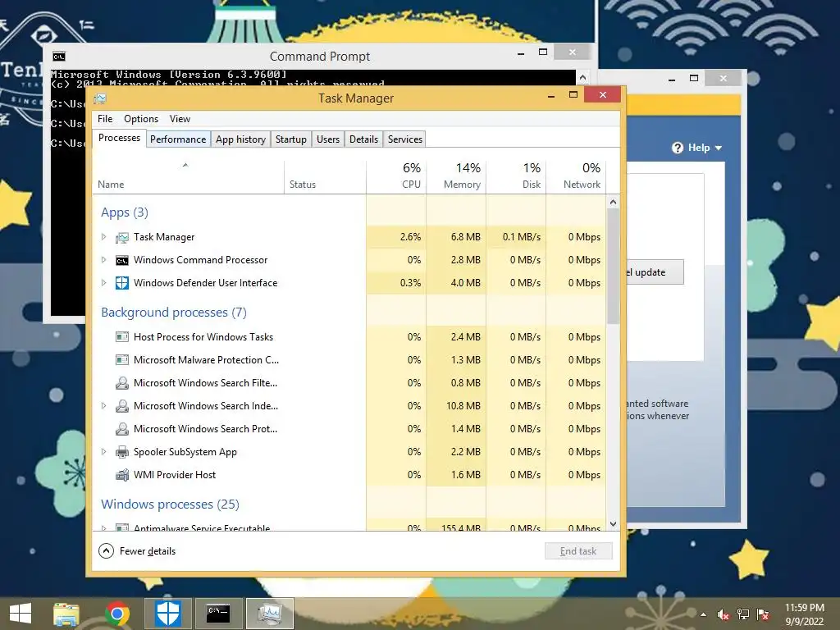Show hidden system tray icons
Screen dimensions: 840x630
[x=703, y=615]
